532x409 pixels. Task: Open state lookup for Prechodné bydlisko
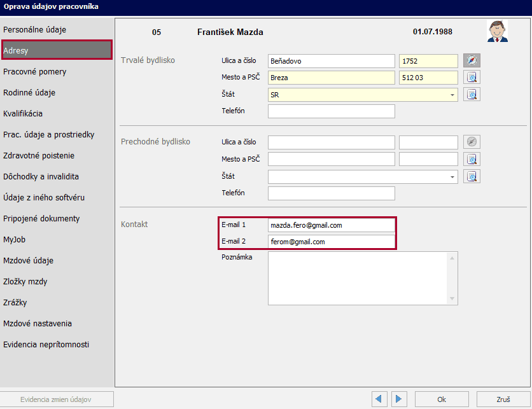click(472, 176)
